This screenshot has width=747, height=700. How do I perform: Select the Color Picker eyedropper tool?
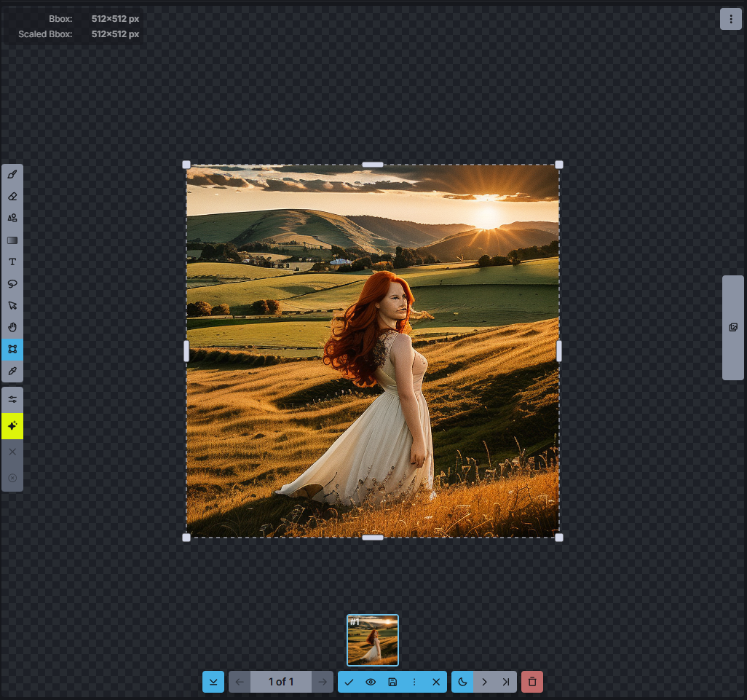click(12, 371)
